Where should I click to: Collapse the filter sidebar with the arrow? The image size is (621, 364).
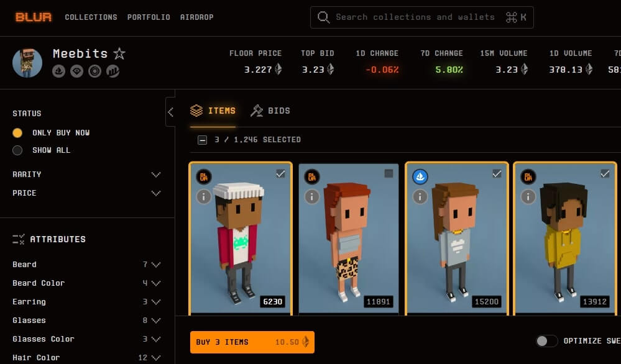(x=170, y=112)
